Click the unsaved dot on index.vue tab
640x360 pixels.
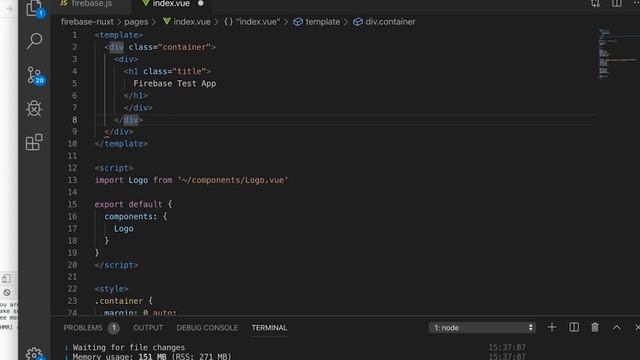pos(200,3)
